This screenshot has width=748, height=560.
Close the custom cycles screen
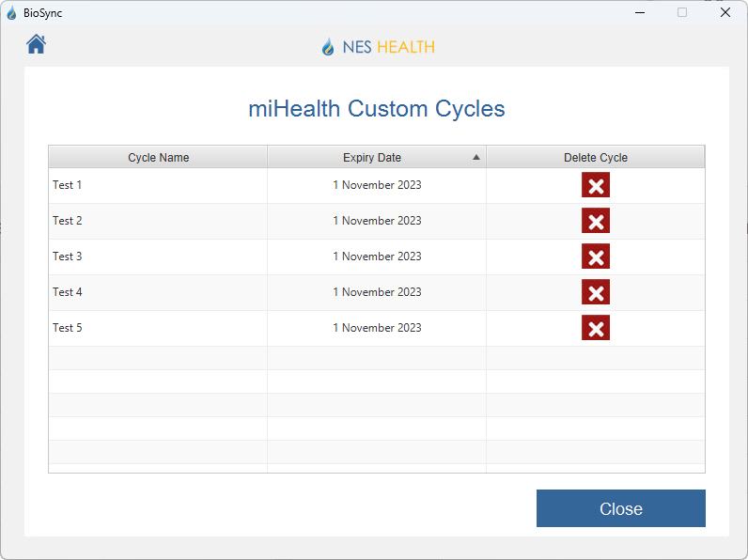[x=620, y=508]
